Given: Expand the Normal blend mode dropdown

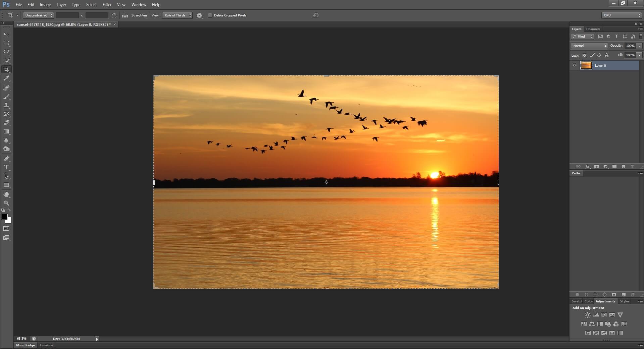Looking at the screenshot, I should [589, 46].
